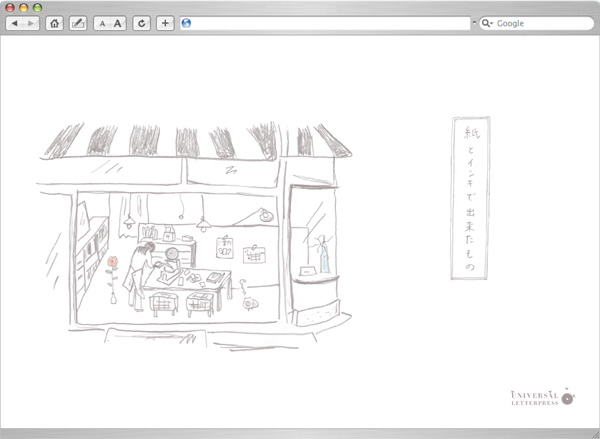Increase text size with large A
This screenshot has height=439, width=600.
pyautogui.click(x=118, y=23)
